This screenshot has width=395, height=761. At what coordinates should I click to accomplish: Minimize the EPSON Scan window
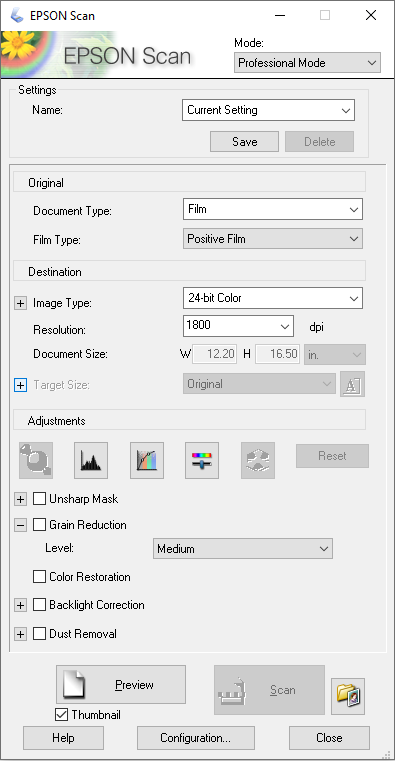pos(280,15)
